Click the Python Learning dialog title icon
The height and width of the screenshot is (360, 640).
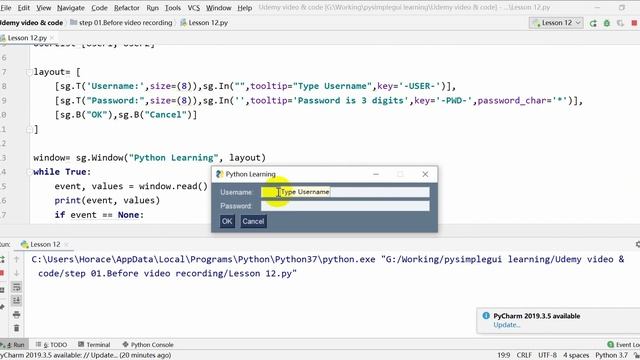pos(219,174)
